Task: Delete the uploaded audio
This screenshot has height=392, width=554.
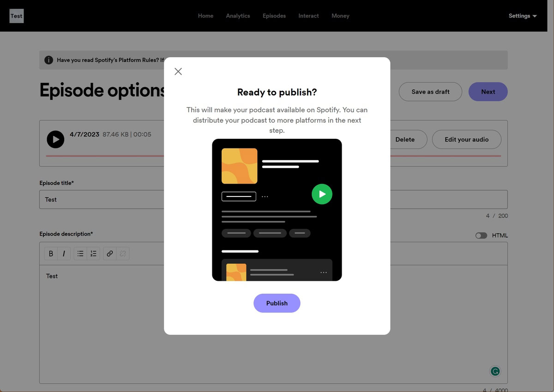Action: coord(405,139)
